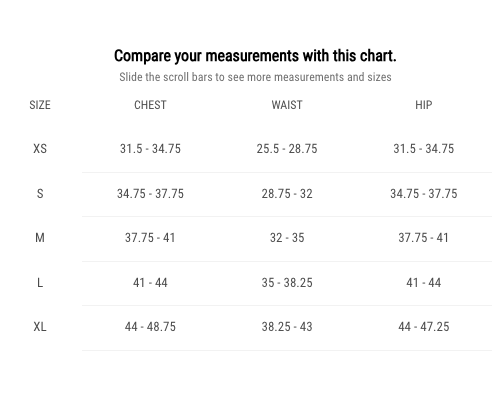Screen dimensions: 492x409
Task: Click the WAIST column header
Action: [287, 105]
